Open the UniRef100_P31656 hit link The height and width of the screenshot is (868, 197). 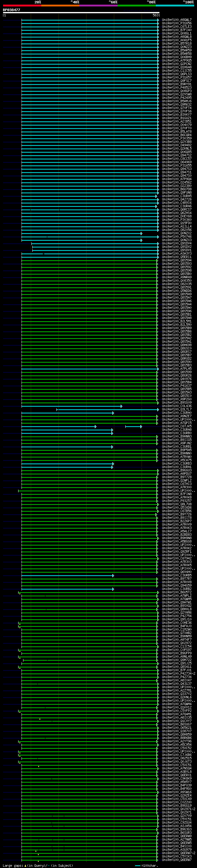177,23
